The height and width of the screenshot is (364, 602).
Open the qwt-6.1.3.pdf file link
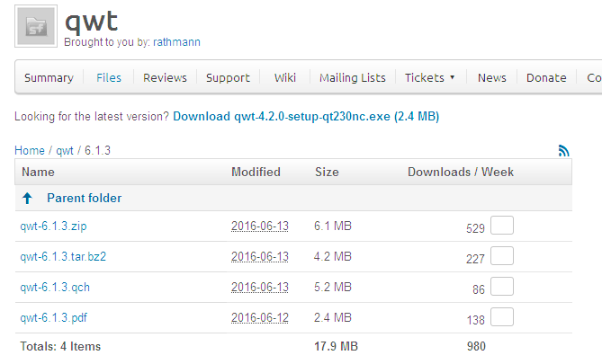[x=55, y=318]
